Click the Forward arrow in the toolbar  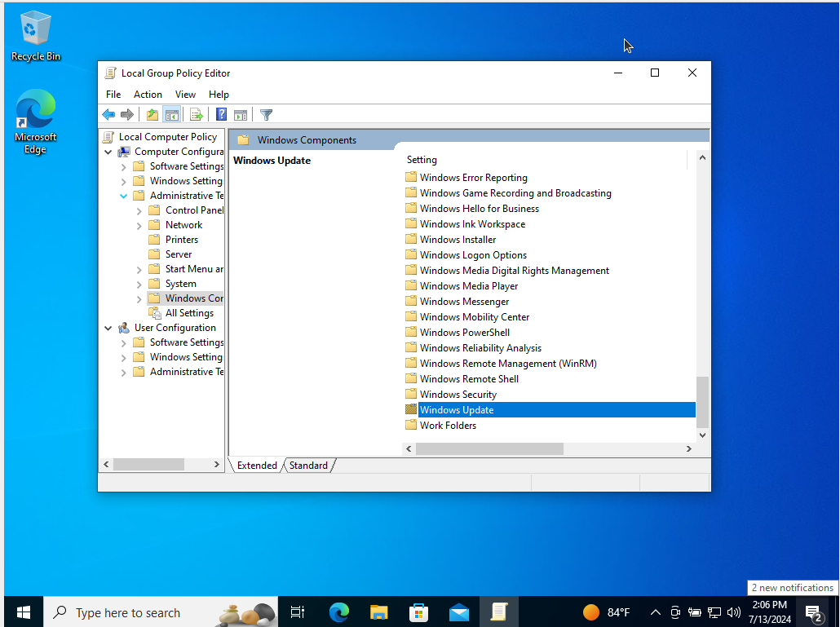[x=127, y=115]
